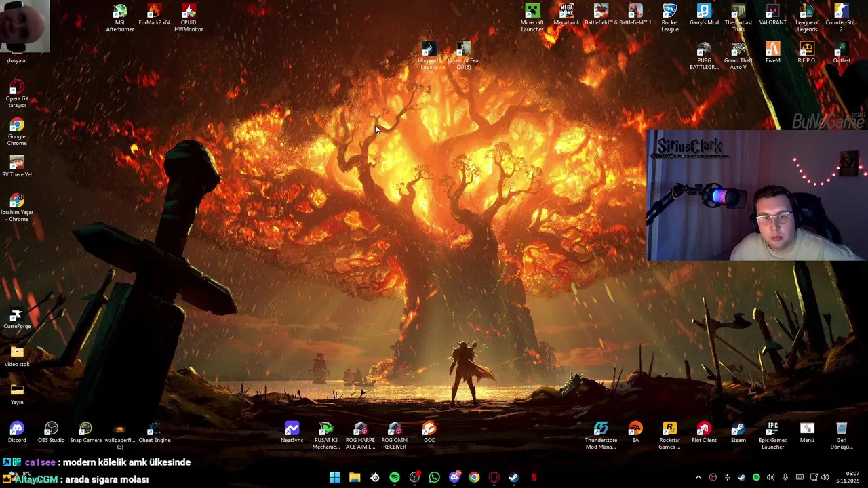Open Opera GX from the taskbar
Screen dimensions: 868x488
tap(494, 478)
